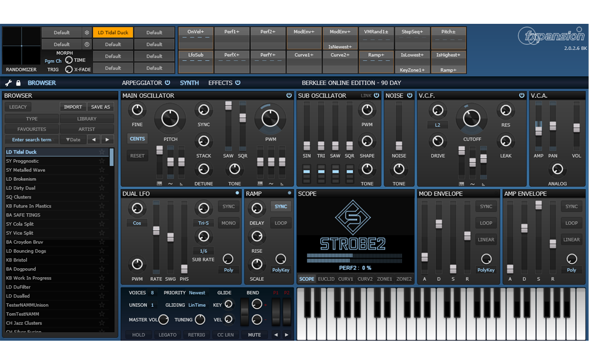The width and height of the screenshot is (589, 364).
Task: Toggle SYNC in the Ramp panel
Action: tap(281, 206)
